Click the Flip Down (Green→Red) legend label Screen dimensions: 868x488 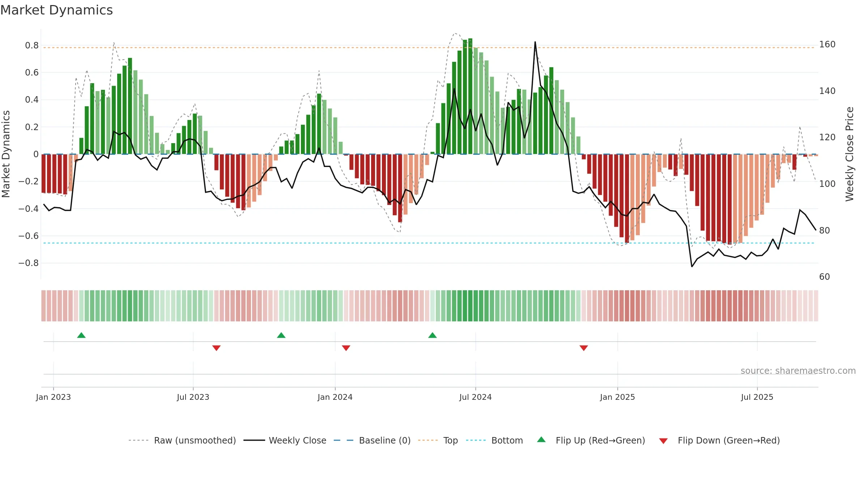(x=729, y=440)
